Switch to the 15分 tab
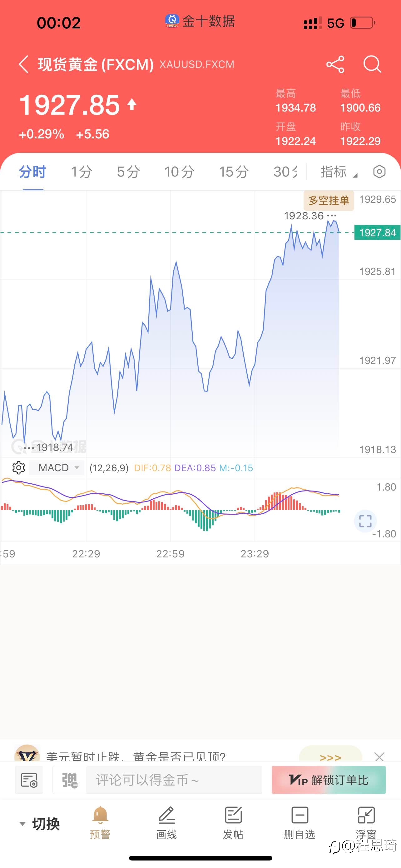The width and height of the screenshot is (401, 868). (x=234, y=172)
